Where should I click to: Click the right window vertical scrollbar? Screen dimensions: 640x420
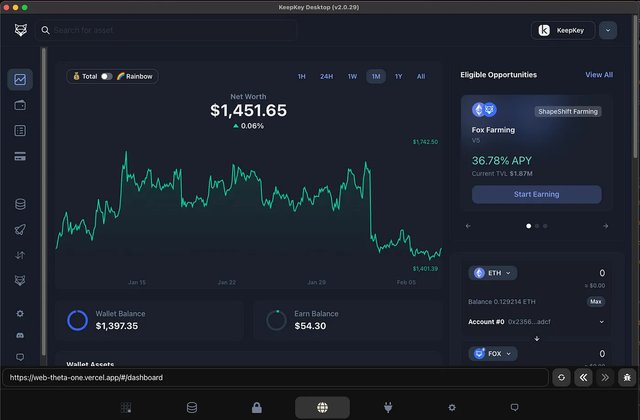point(636,86)
